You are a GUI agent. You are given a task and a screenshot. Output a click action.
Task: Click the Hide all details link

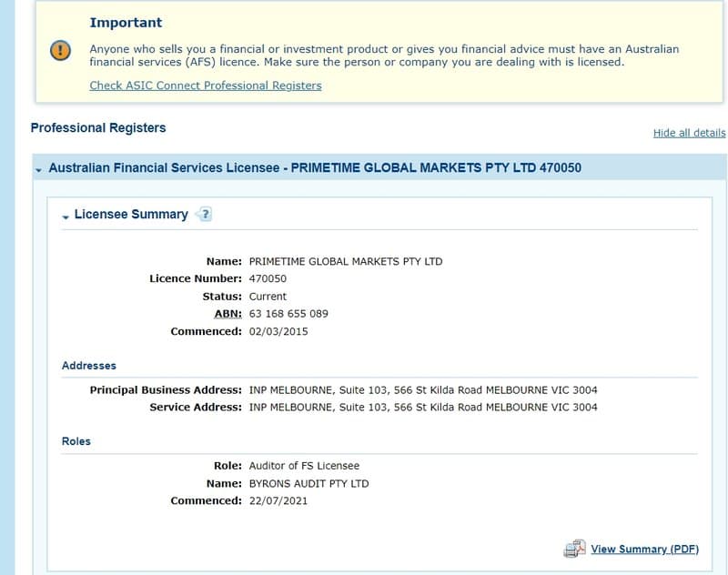[689, 133]
